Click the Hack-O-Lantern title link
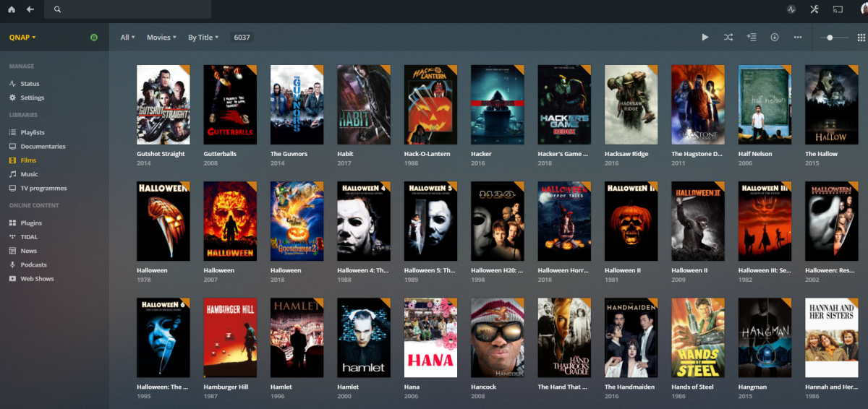Screen dimensions: 868x409 (x=427, y=154)
